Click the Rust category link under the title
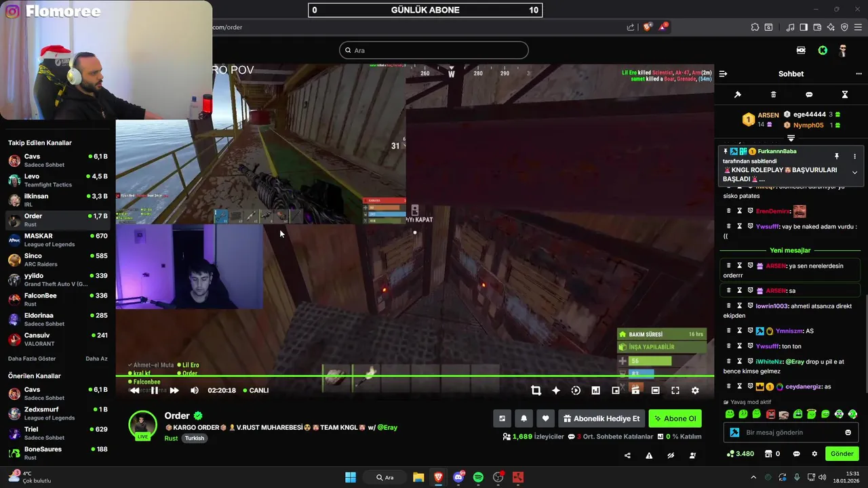This screenshot has width=868, height=488. click(x=171, y=439)
